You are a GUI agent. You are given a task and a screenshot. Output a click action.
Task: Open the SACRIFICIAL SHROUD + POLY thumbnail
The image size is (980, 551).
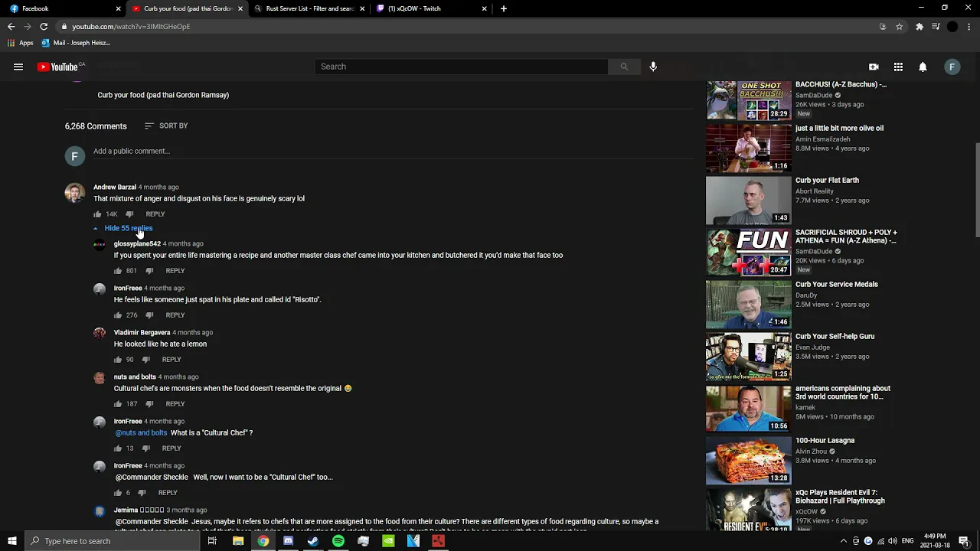pyautogui.click(x=748, y=252)
